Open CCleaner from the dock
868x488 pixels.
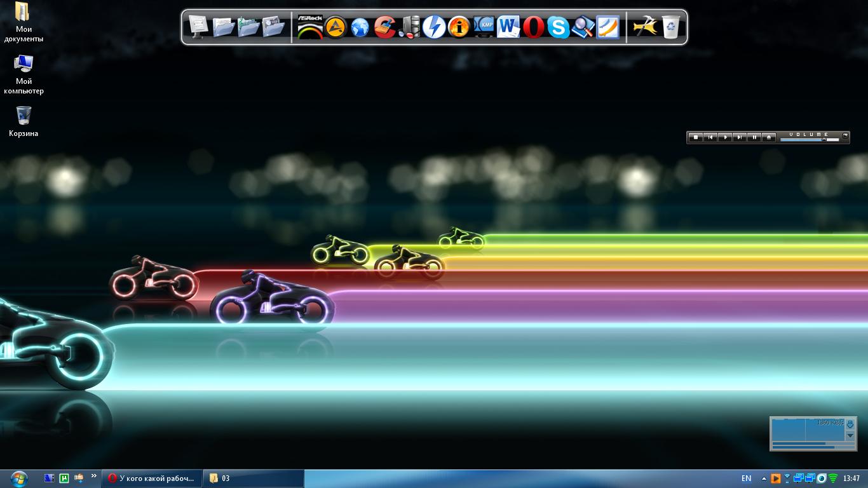coord(384,27)
